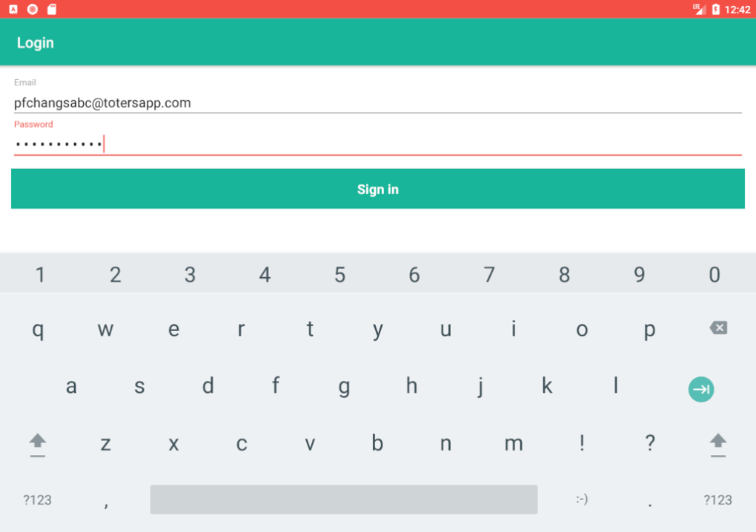
Task: Switch to symbols with left ?123 key
Action: pos(38,499)
